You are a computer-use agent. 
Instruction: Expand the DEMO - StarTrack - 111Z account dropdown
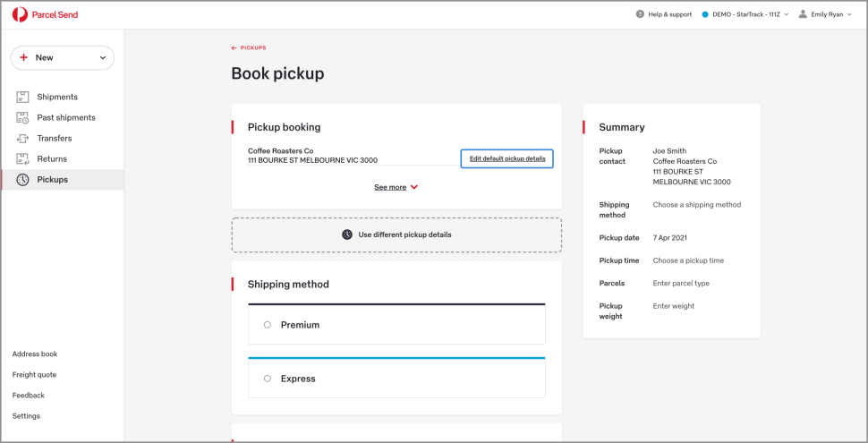click(745, 14)
